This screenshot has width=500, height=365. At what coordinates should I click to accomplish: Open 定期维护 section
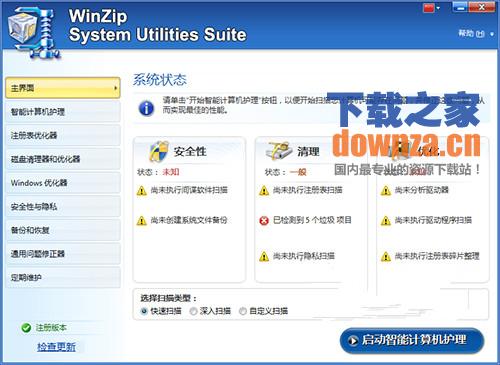(63, 278)
